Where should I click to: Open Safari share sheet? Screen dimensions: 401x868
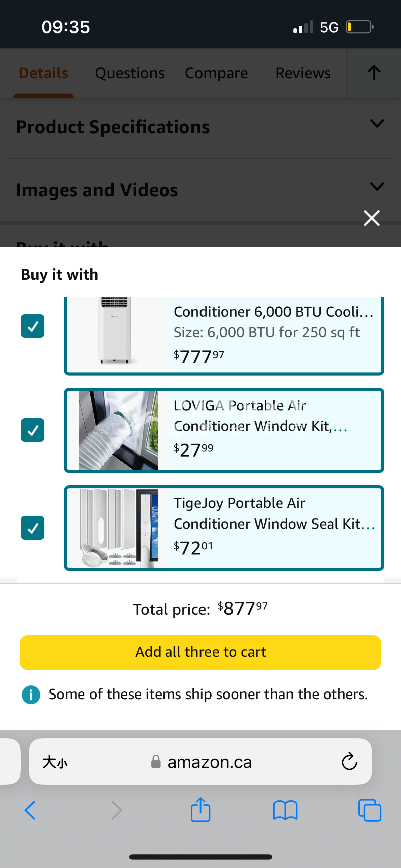(x=200, y=810)
